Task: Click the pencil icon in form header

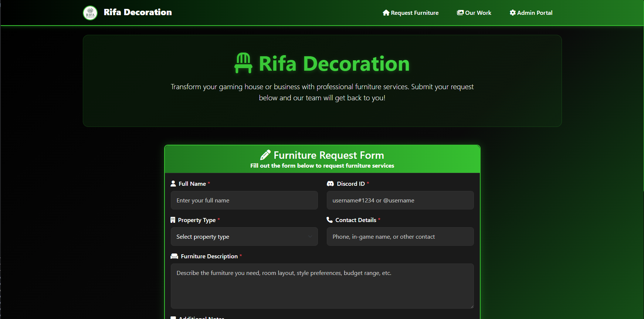Action: [265, 155]
